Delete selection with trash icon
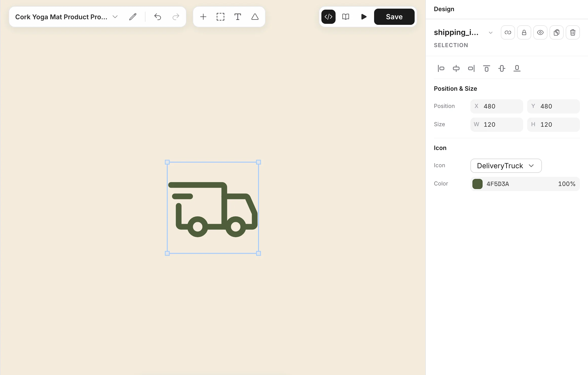This screenshot has height=375, width=588. tap(573, 32)
